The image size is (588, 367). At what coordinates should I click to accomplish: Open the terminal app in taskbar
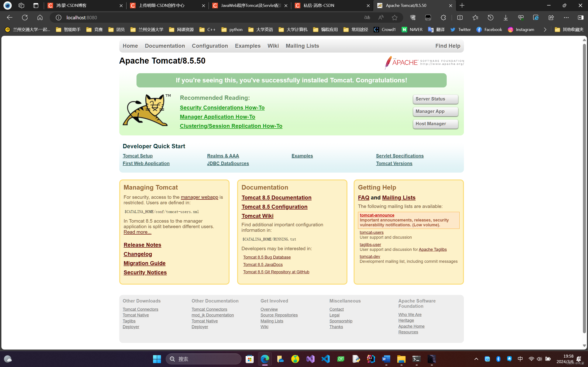tap(416, 359)
